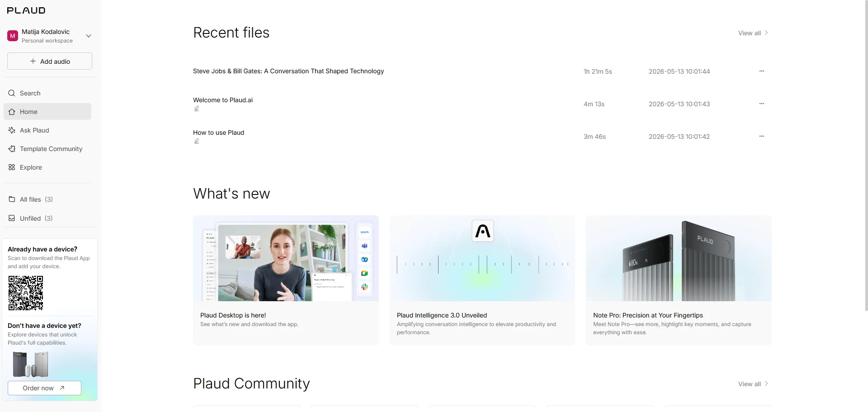Click the page vertical scrollbar
This screenshot has width=868, height=412.
(866, 156)
